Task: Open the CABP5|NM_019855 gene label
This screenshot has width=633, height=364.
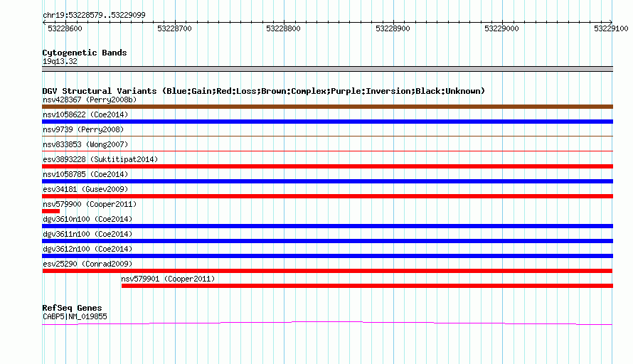Action: click(x=75, y=317)
